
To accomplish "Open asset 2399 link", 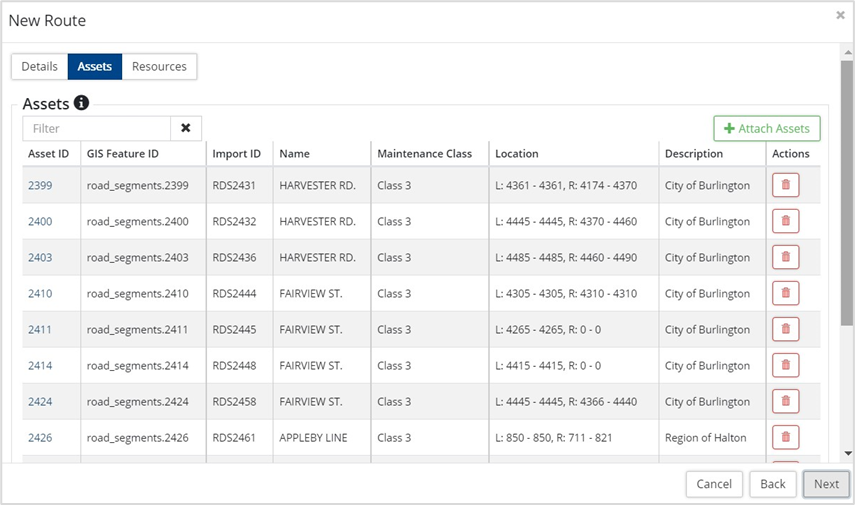I will [40, 186].
